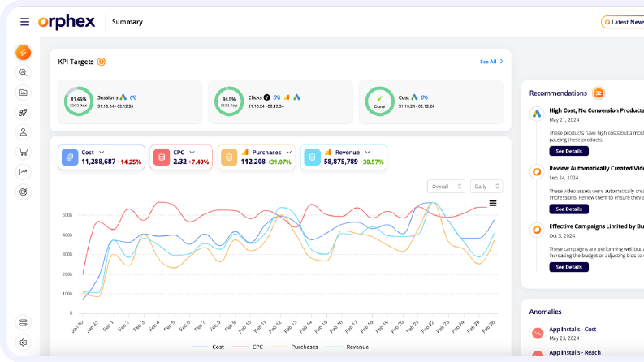Open the Overall selector dropdown
Viewport: 644px width, 362px height.
click(446, 187)
